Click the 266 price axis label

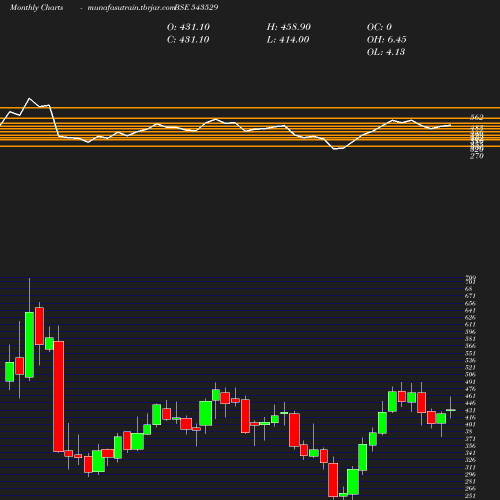coord(470,489)
